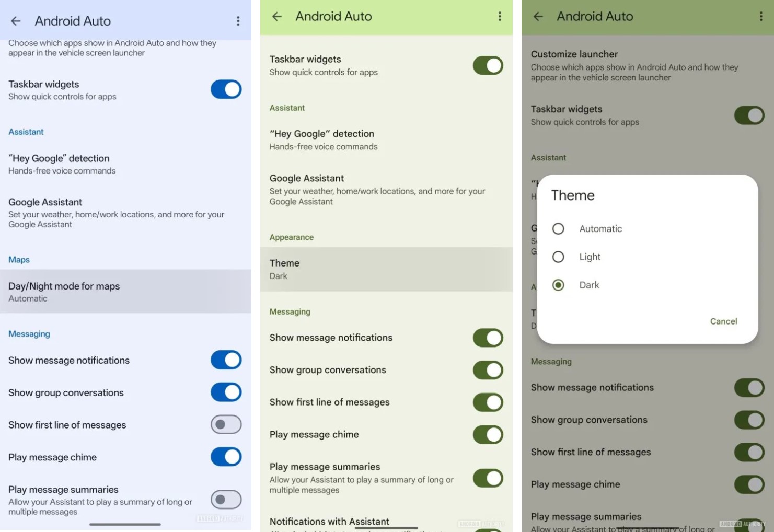774x532 pixels.
Task: Toggle Taskbar widgets in middle green screen
Action: [488, 65]
